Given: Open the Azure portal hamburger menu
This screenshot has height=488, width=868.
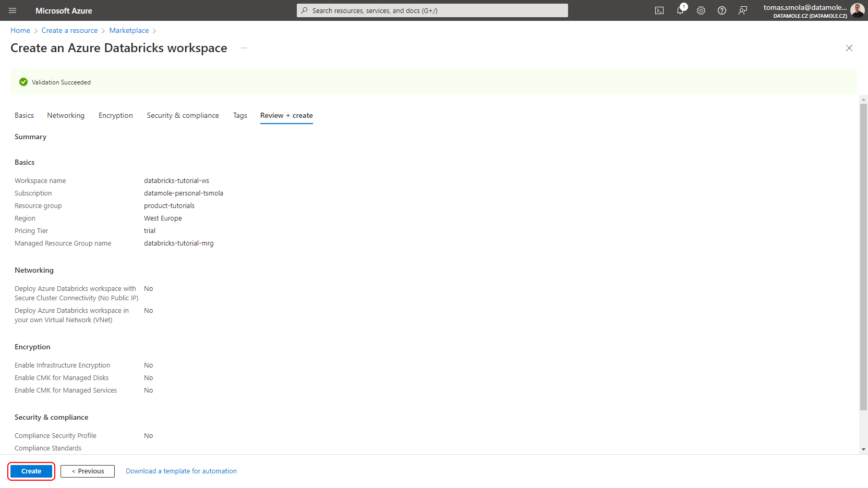Looking at the screenshot, I should (13, 10).
